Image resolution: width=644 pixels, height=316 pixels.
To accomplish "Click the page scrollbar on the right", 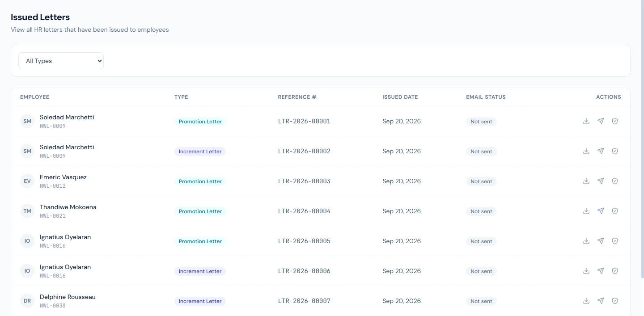I will coord(642,139).
